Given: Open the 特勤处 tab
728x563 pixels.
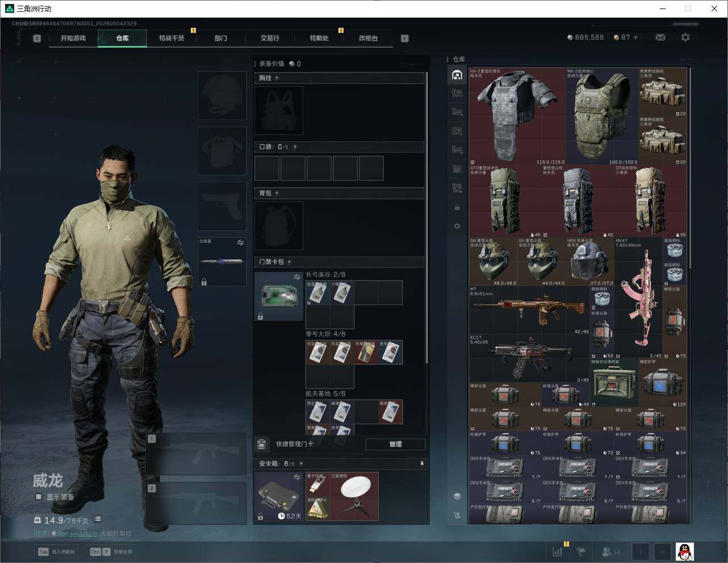Looking at the screenshot, I should coord(319,38).
